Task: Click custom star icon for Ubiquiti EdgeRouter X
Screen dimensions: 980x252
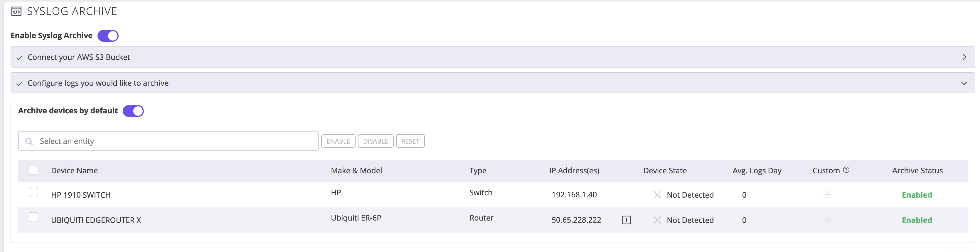Action: [x=827, y=220]
